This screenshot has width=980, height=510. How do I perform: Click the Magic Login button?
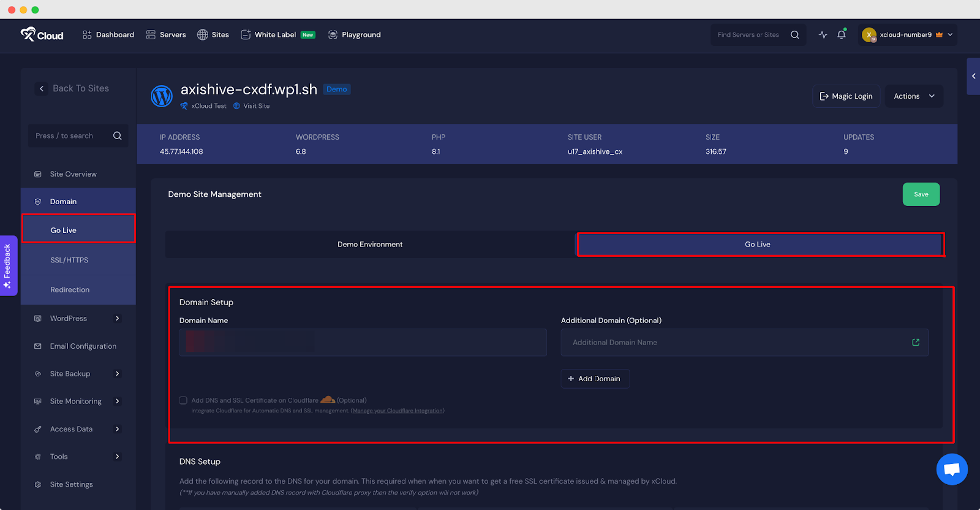(846, 96)
